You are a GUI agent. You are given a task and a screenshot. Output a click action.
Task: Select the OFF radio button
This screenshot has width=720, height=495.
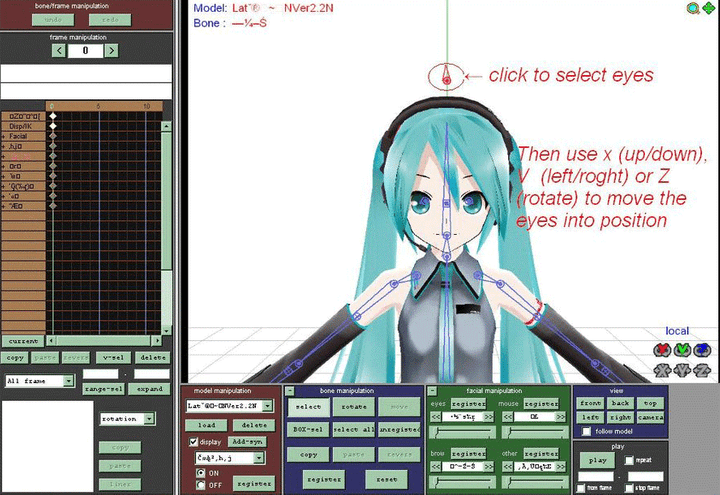[x=201, y=485]
